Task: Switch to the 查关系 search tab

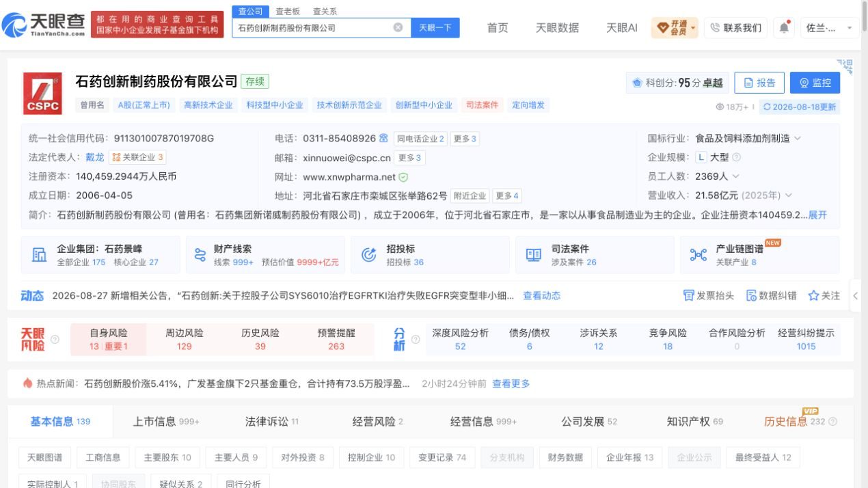Action: pos(325,11)
